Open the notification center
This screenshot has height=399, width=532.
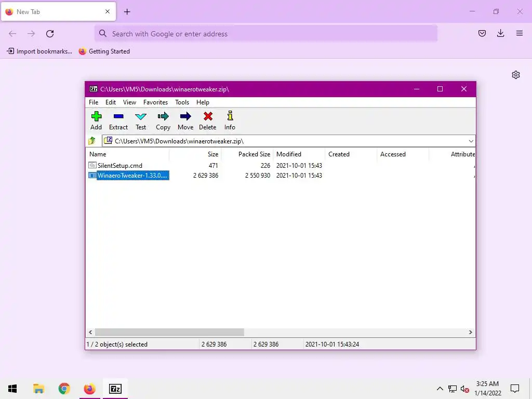point(515,389)
